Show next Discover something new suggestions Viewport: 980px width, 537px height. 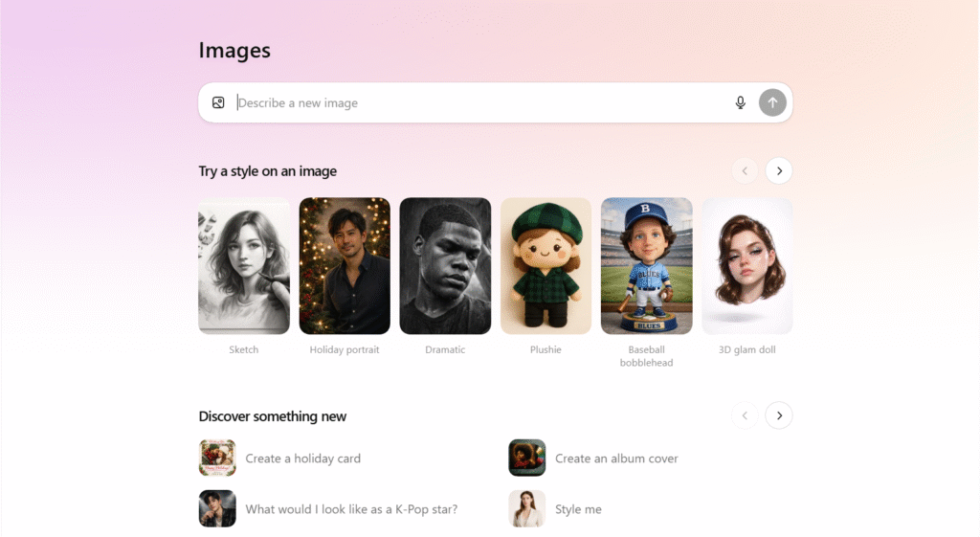click(779, 415)
